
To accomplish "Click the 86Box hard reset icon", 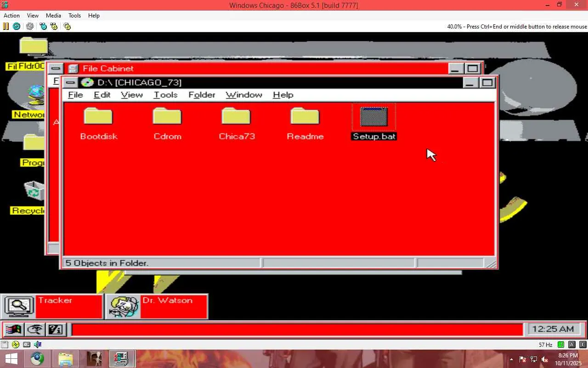I will pyautogui.click(x=17, y=26).
